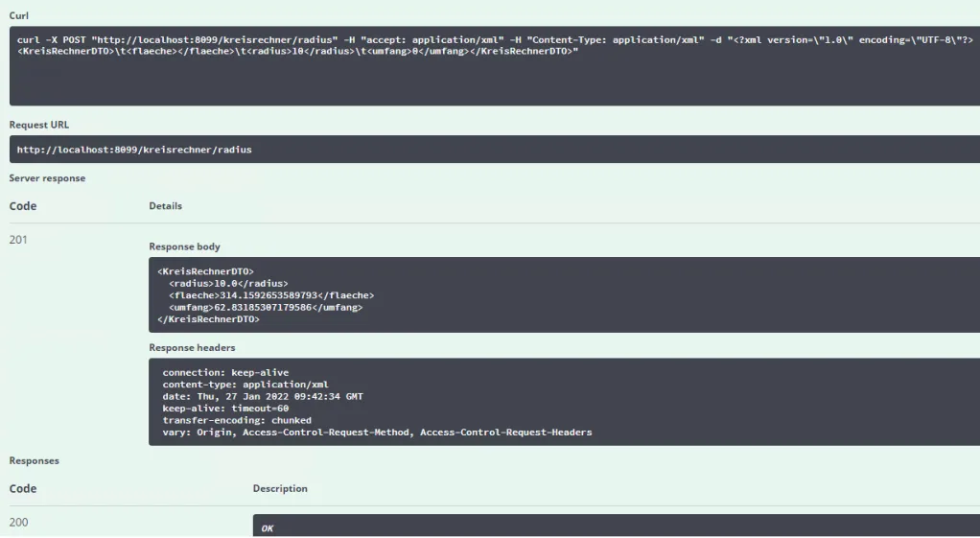Image resolution: width=980 pixels, height=538 pixels.
Task: Click the "Response body" label
Action: click(184, 246)
